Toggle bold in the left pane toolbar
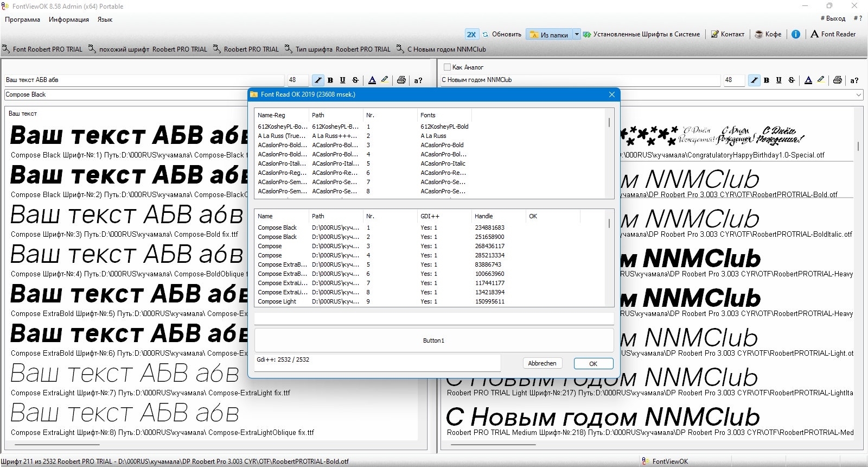This screenshot has height=467, width=868. (330, 80)
